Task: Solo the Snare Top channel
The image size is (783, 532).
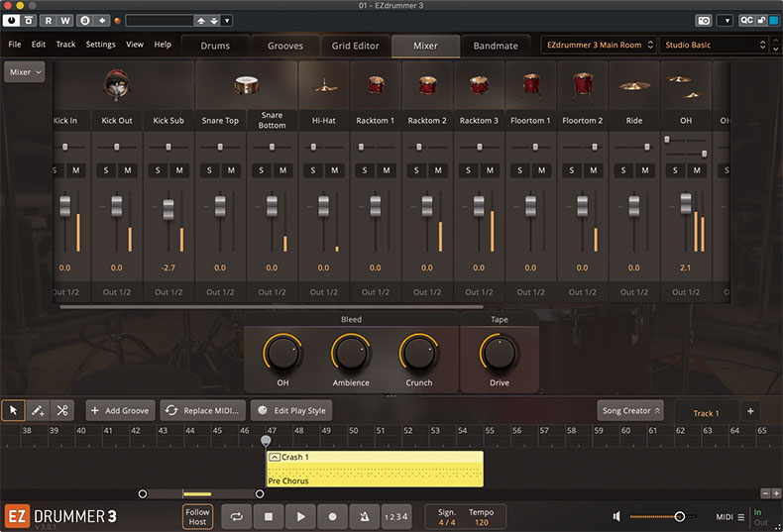Action: click(x=210, y=170)
